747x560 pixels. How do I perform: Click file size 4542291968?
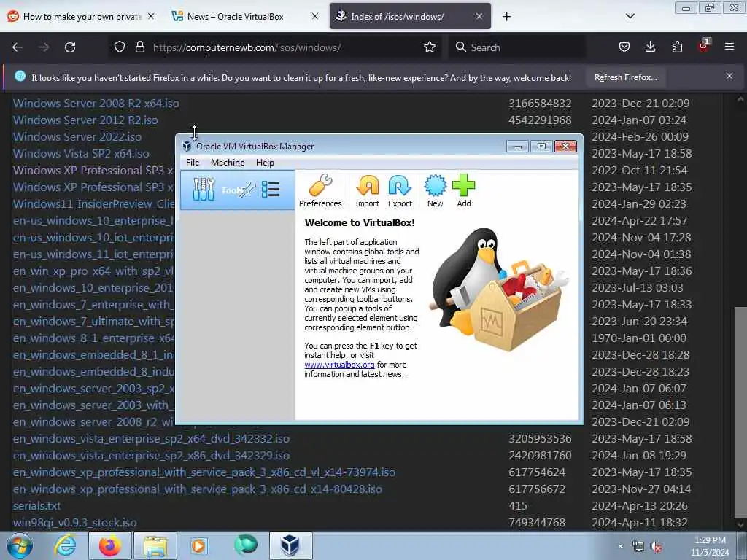click(x=540, y=120)
